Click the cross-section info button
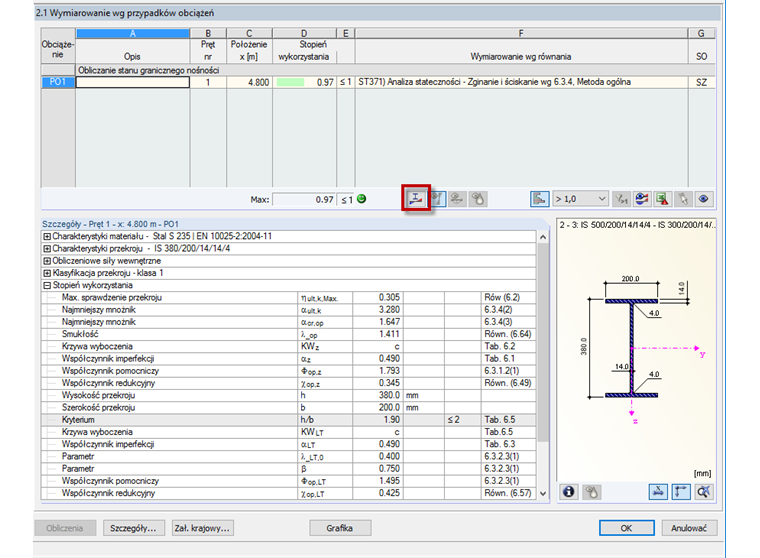Screen dimensions: 760x558 570,491
